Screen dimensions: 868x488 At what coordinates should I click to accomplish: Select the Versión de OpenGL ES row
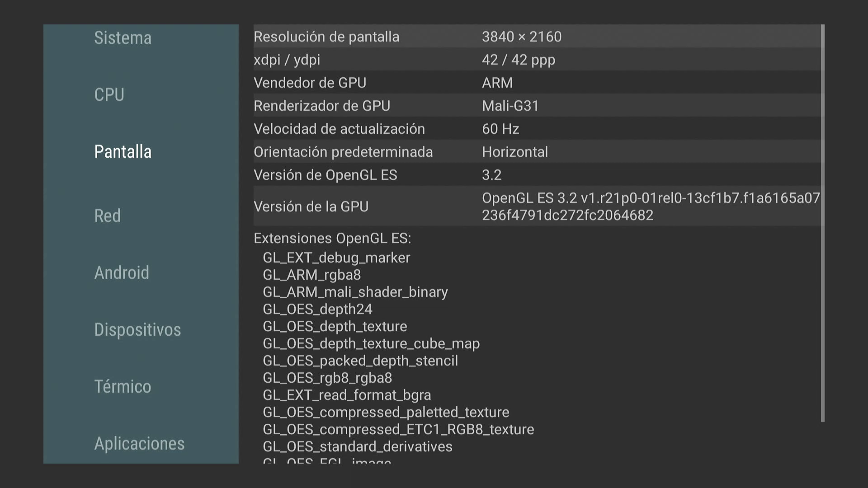pos(537,175)
